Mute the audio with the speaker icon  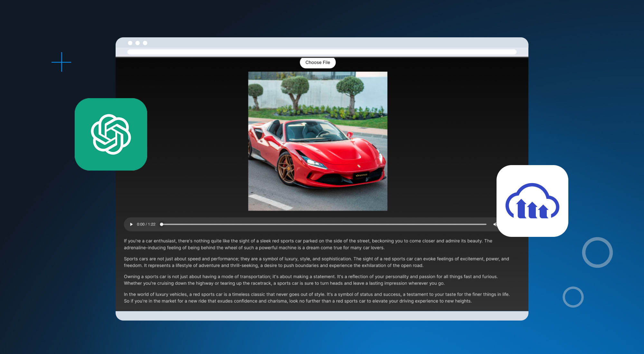(495, 224)
